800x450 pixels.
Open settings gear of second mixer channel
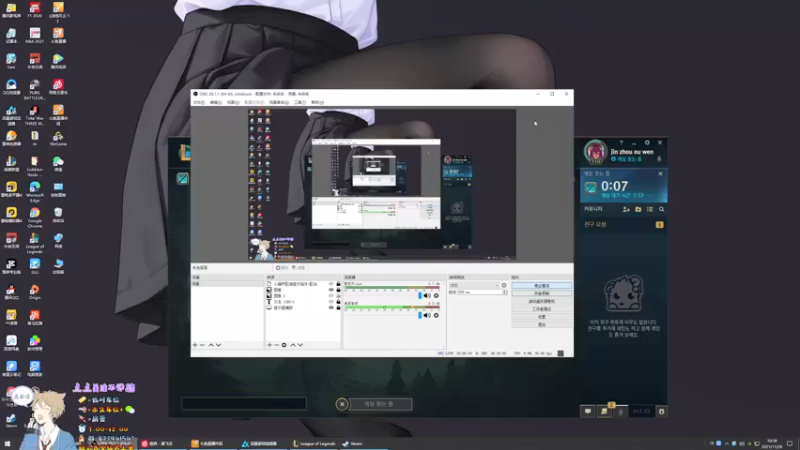coord(436,315)
